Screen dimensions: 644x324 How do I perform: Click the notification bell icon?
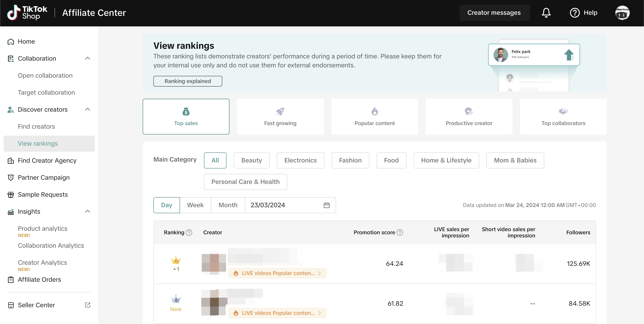(546, 13)
